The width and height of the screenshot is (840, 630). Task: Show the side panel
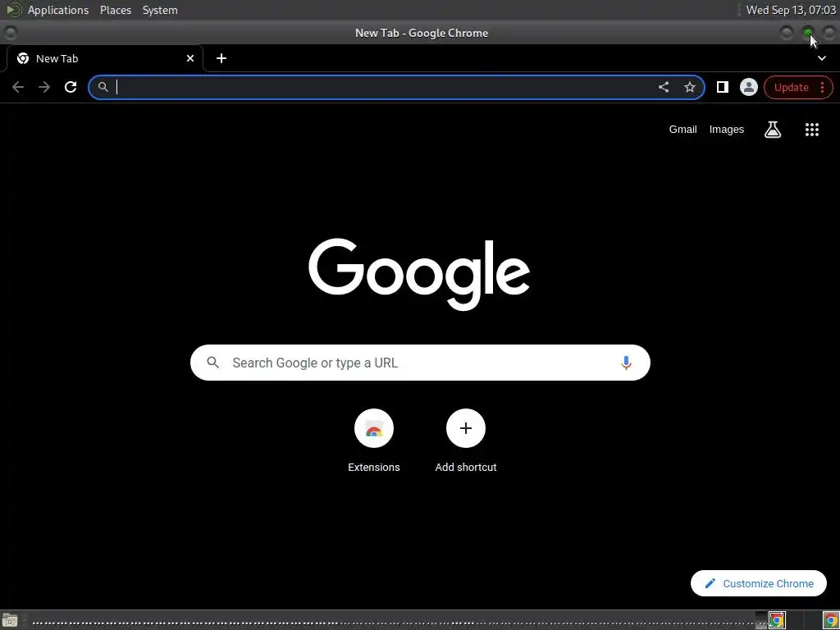coord(722,87)
